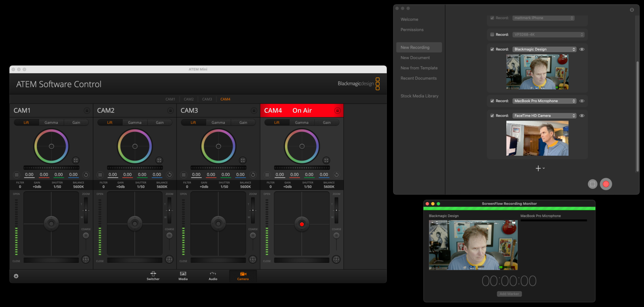Click CAM1 lock icon in header

pyautogui.click(x=87, y=110)
